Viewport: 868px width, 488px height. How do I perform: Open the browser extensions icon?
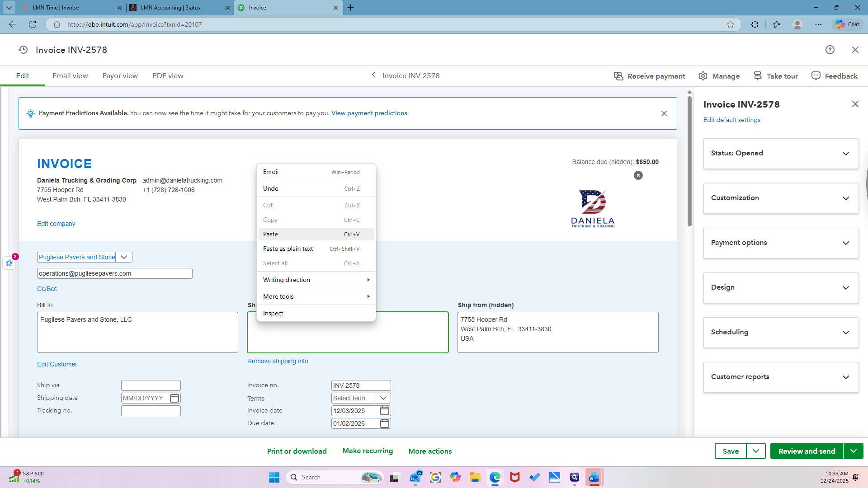(755, 24)
